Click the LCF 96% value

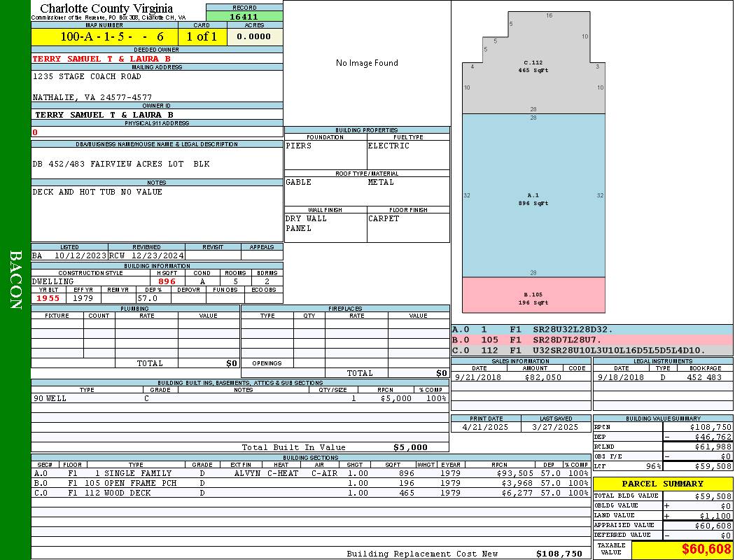pyautogui.click(x=653, y=467)
